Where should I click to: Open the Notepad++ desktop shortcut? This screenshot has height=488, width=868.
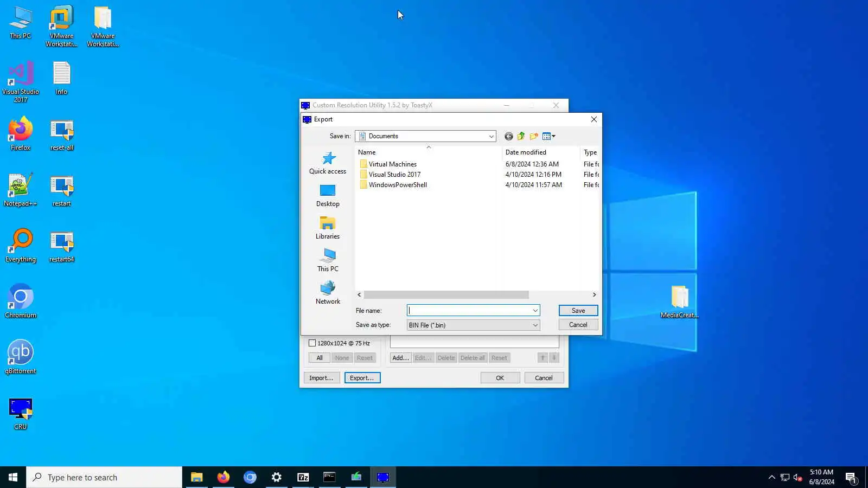(21, 190)
